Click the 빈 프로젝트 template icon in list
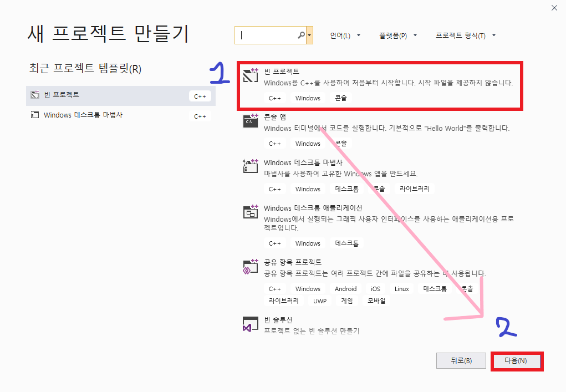Viewport: 566px width, 392px height. [x=251, y=75]
